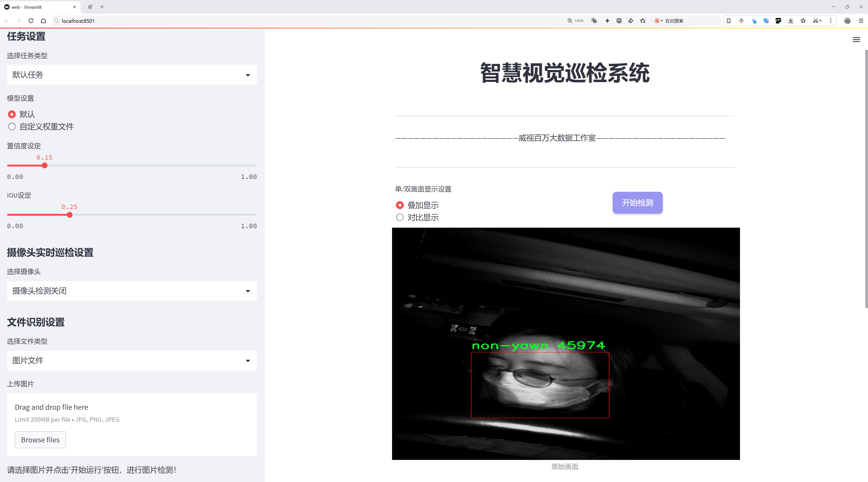Viewport: 868px width, 482px height.
Task: Toggle mobile device view icon
Action: 729,20
